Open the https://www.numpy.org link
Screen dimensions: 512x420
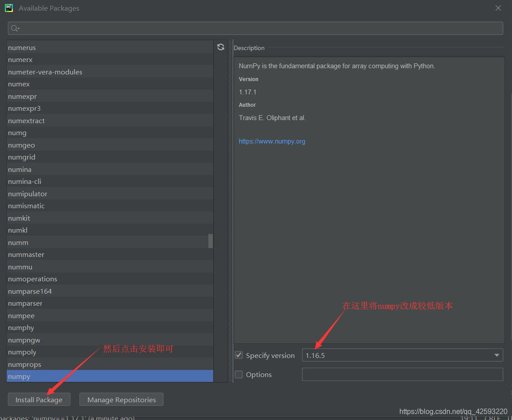(x=272, y=141)
